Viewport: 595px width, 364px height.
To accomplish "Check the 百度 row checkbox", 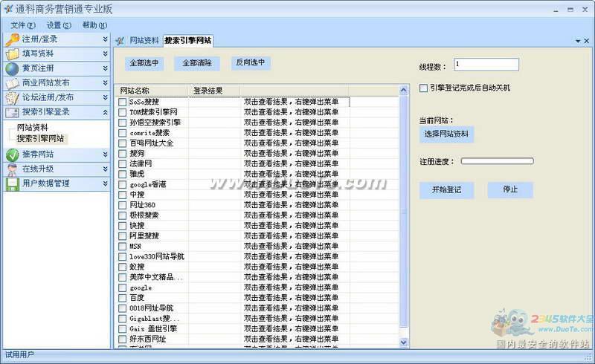I will (x=122, y=298).
